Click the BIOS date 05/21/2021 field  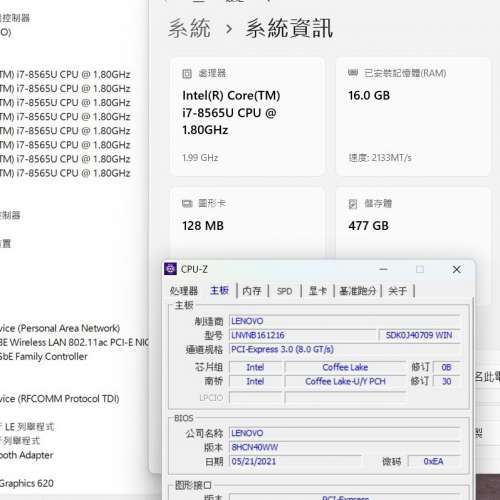coord(295,461)
